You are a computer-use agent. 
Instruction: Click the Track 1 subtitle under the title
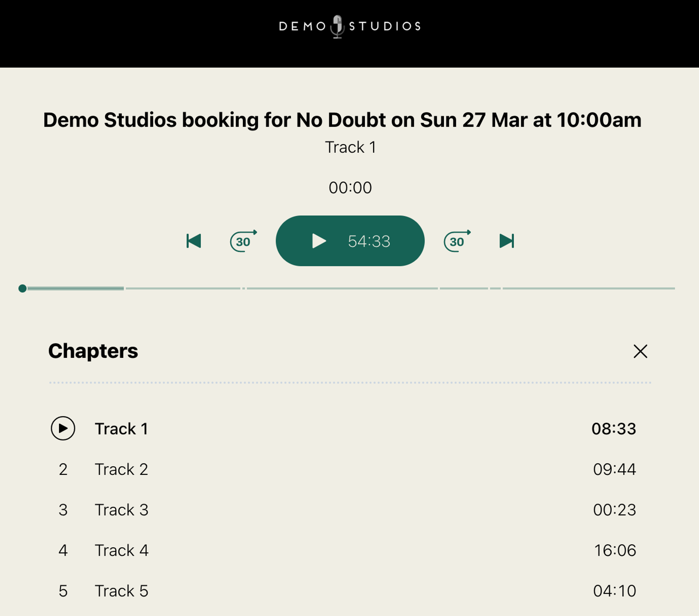(x=350, y=148)
